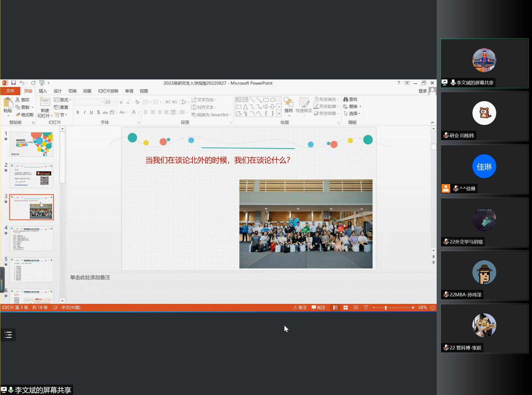This screenshot has height=395, width=532.
Task: Toggle the Notes pane button
Action: coord(300,307)
